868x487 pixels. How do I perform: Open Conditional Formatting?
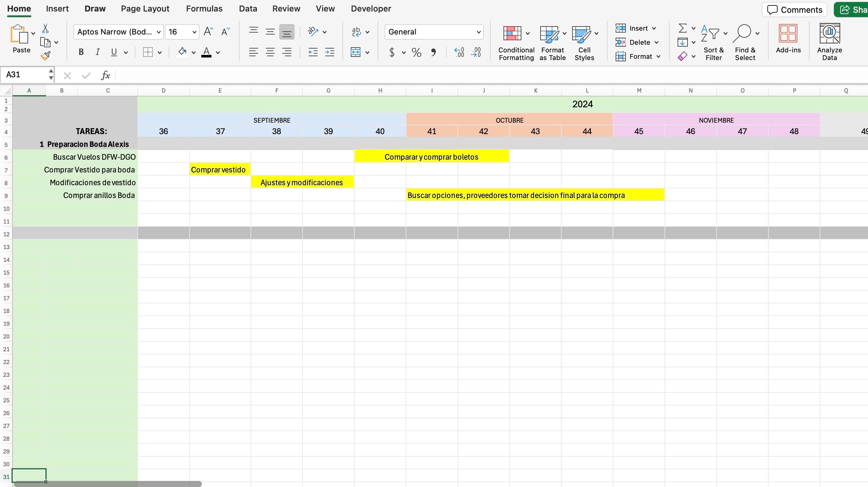[x=516, y=43]
